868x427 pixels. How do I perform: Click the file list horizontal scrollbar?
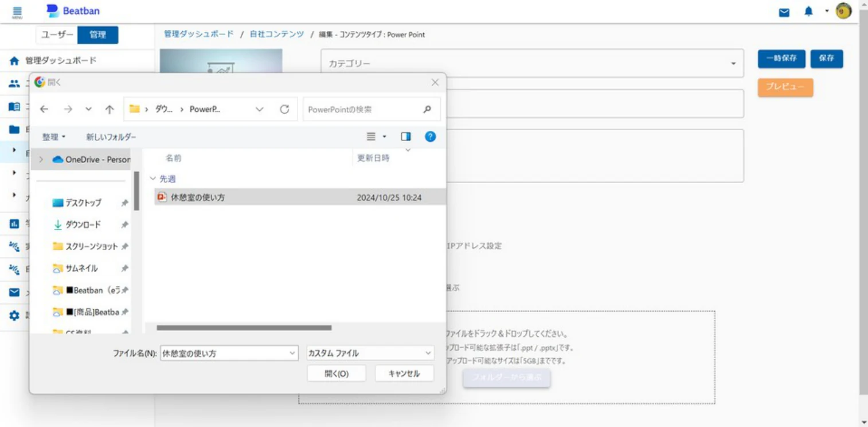[x=244, y=328]
